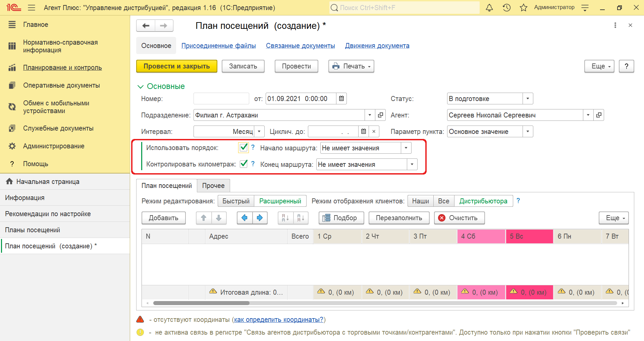
Task: Open calendar for Циклич. до field
Action: (x=364, y=131)
